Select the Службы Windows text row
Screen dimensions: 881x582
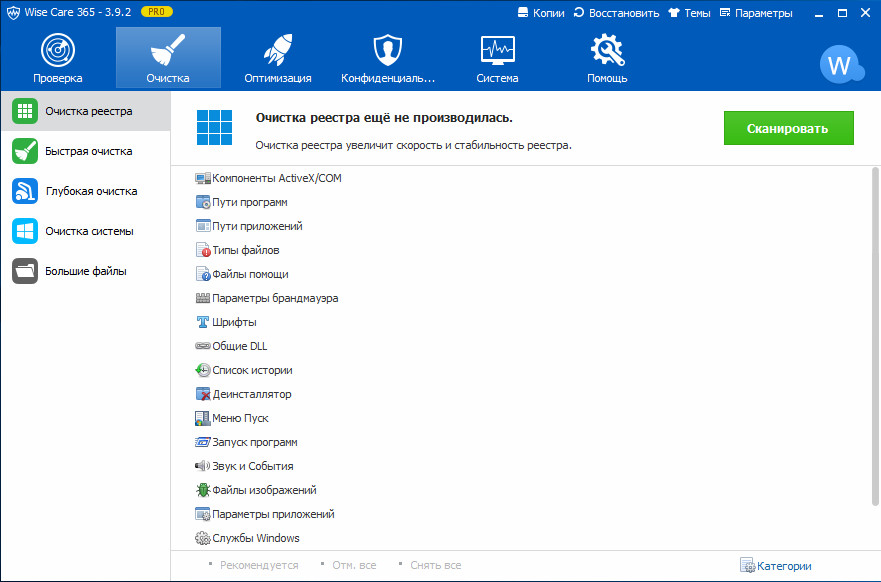point(256,538)
